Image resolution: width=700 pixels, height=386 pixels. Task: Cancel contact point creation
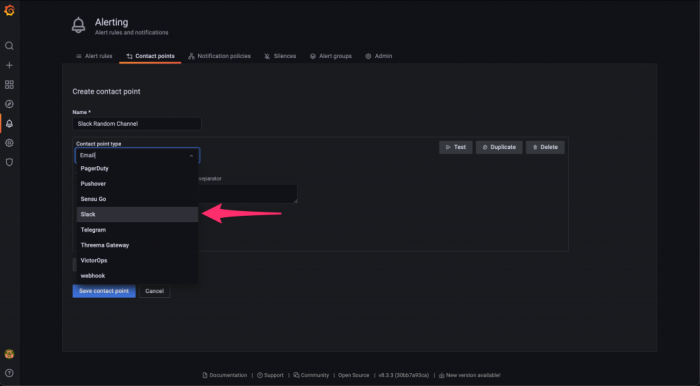click(x=154, y=291)
